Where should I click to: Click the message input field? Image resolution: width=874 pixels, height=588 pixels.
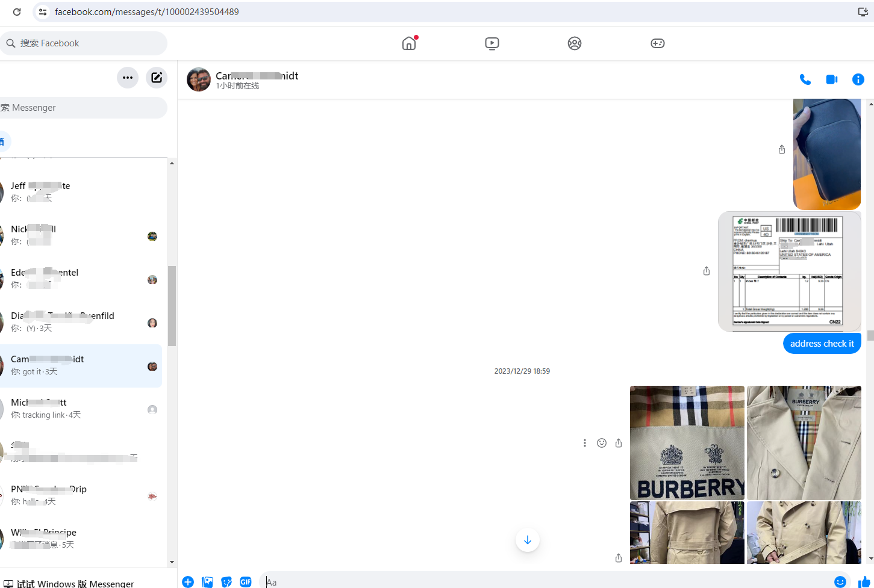click(542, 581)
